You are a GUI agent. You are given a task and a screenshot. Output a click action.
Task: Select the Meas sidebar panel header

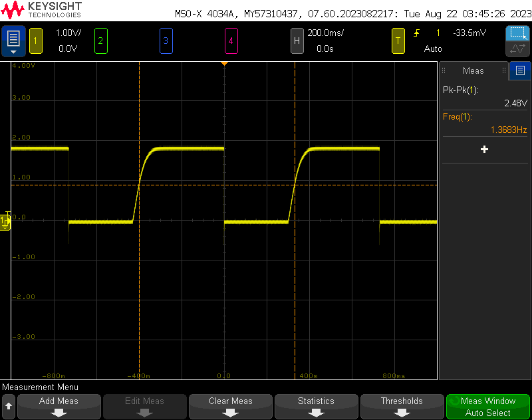coord(473,70)
